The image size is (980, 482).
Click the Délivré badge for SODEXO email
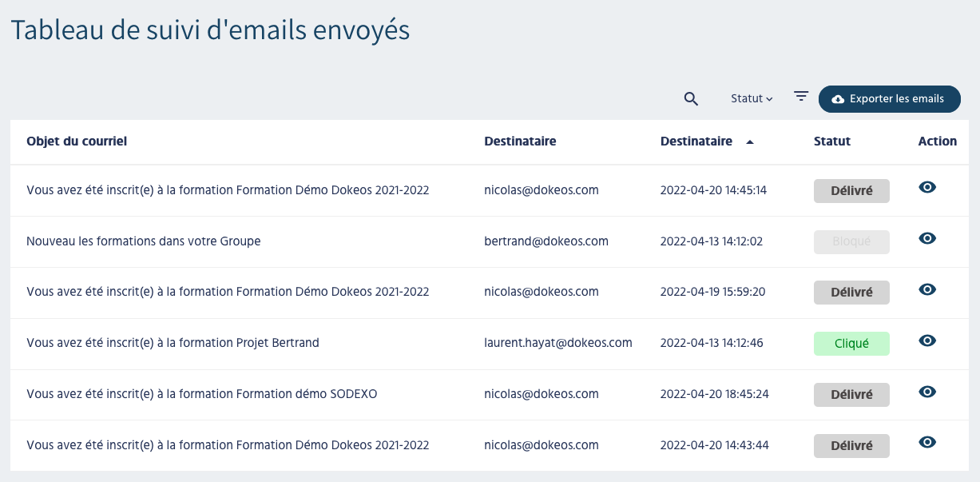(x=851, y=395)
